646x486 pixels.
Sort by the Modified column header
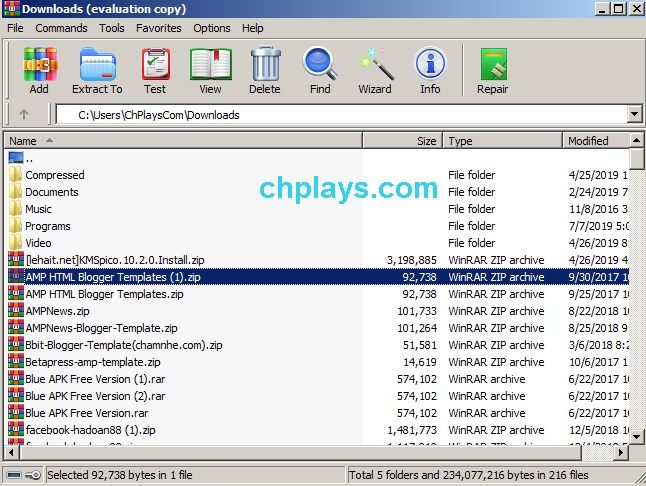[596, 140]
